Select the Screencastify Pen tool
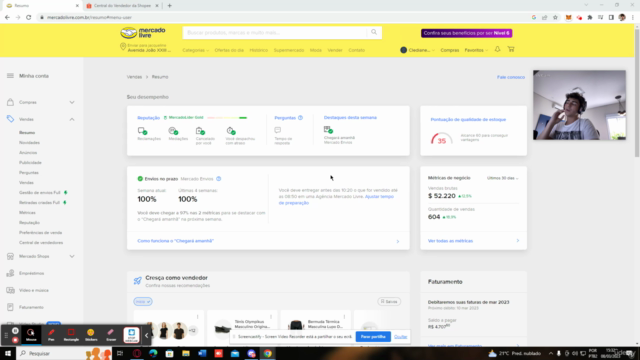The height and width of the screenshot is (360, 640). (51, 335)
